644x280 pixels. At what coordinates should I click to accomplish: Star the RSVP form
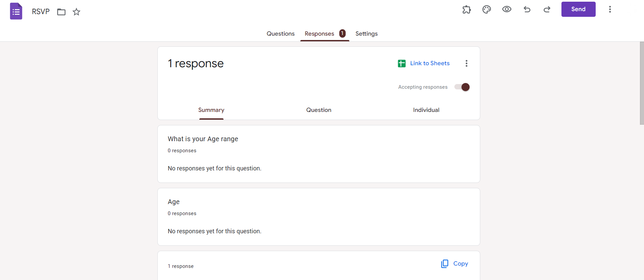point(77,12)
